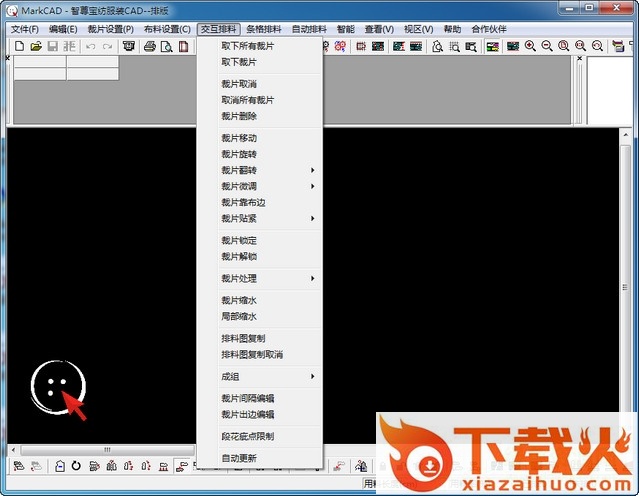
Task: Choose 裁片锁定 from the menu
Action: pos(260,240)
